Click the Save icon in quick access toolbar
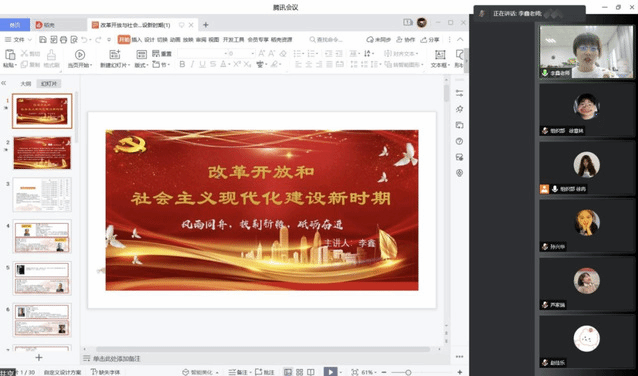The image size is (638, 376). tap(43, 39)
